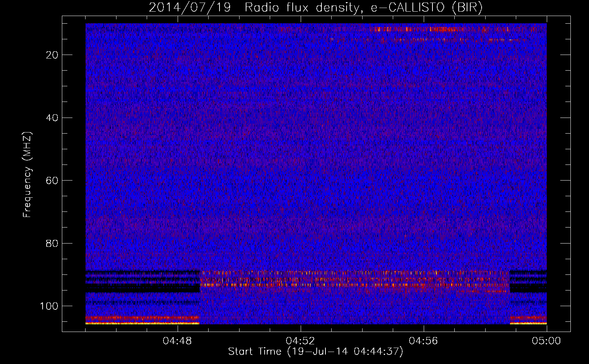This screenshot has width=589, height=364.
Task: Click the '04:52' time tick label
Action: 300,341
